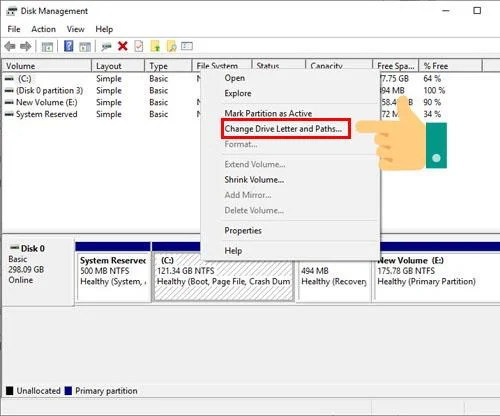Sort by the Layout column header
Image resolution: width=500 pixels, height=416 pixels.
click(x=118, y=66)
